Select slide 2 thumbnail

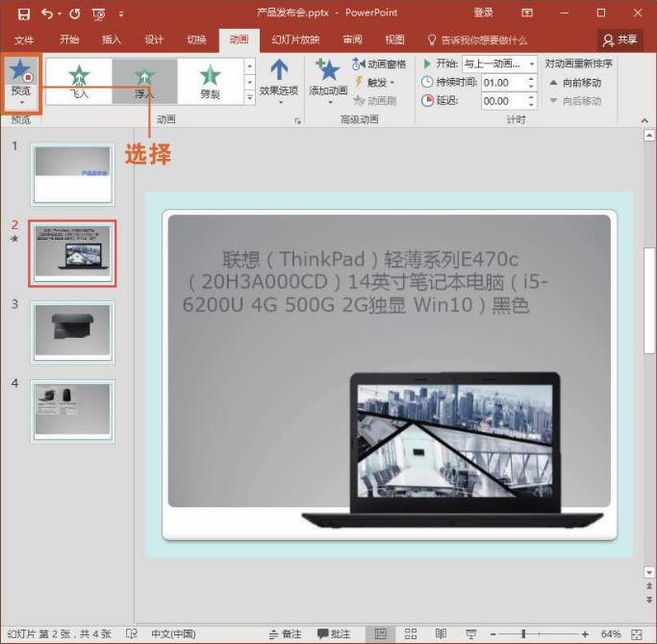72,254
